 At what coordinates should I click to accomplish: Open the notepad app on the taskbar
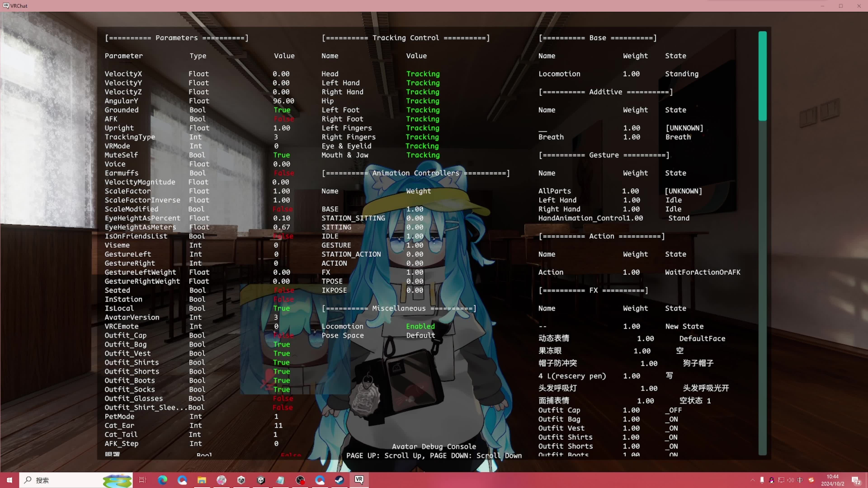coord(280,480)
